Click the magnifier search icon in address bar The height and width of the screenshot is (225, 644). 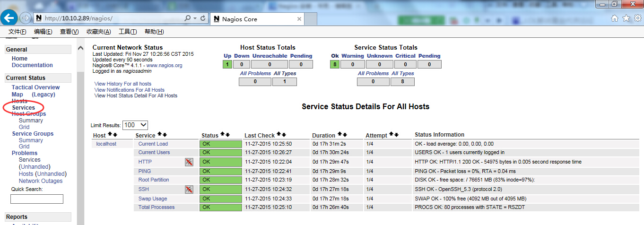coord(188,18)
